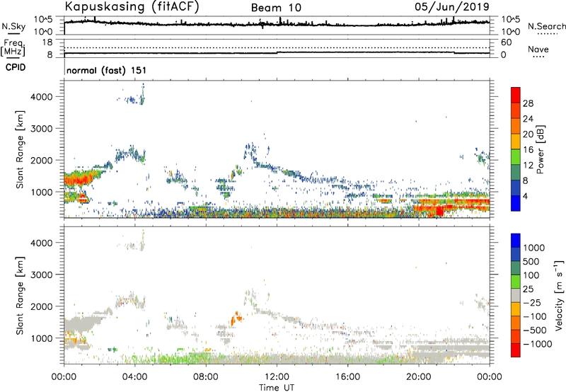
Task: Click the '-1000' Velocity colorbar label
Action: click(x=537, y=344)
